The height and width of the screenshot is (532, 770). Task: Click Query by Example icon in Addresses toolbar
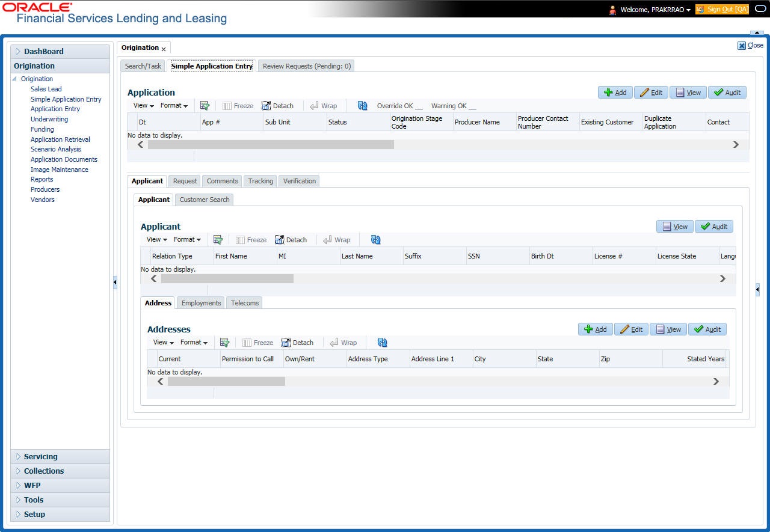tap(224, 343)
